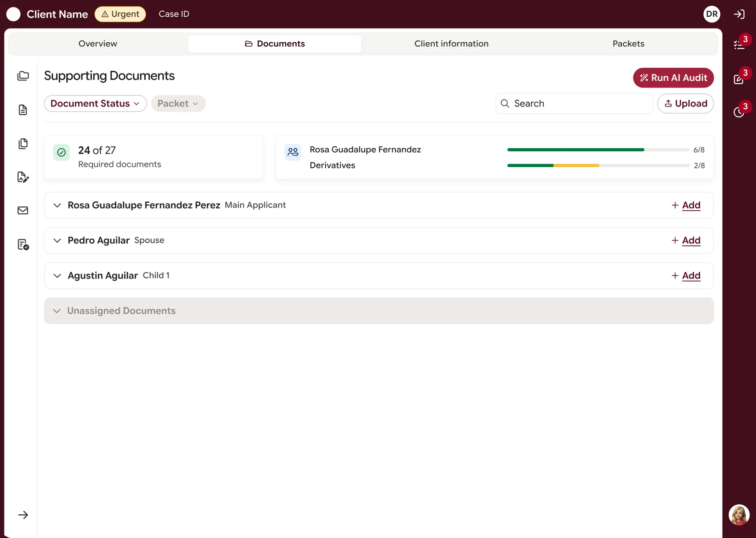This screenshot has height=538, width=756.
Task: Click the Run AI Audit button
Action: 673,78
